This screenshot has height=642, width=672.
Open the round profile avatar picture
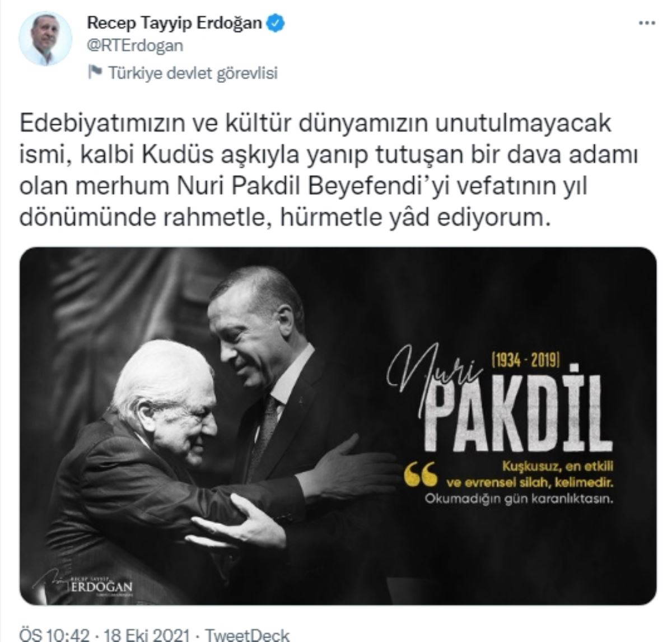tap(45, 38)
